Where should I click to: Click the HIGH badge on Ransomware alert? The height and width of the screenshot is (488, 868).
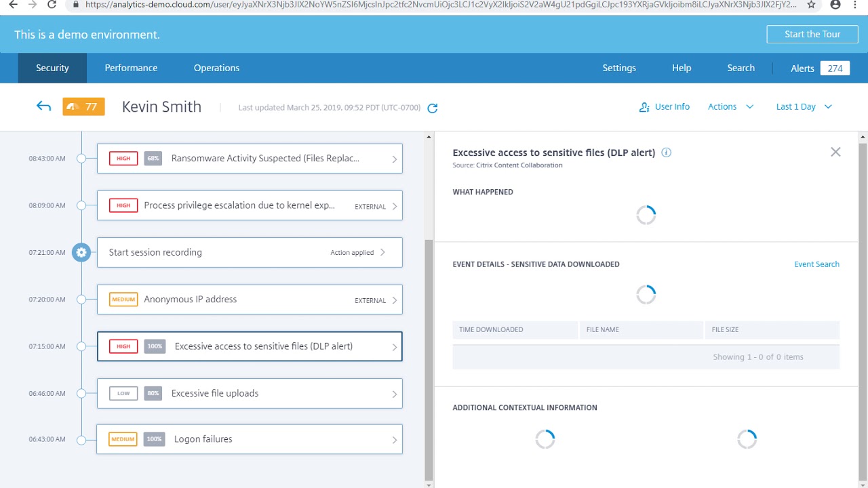123,159
